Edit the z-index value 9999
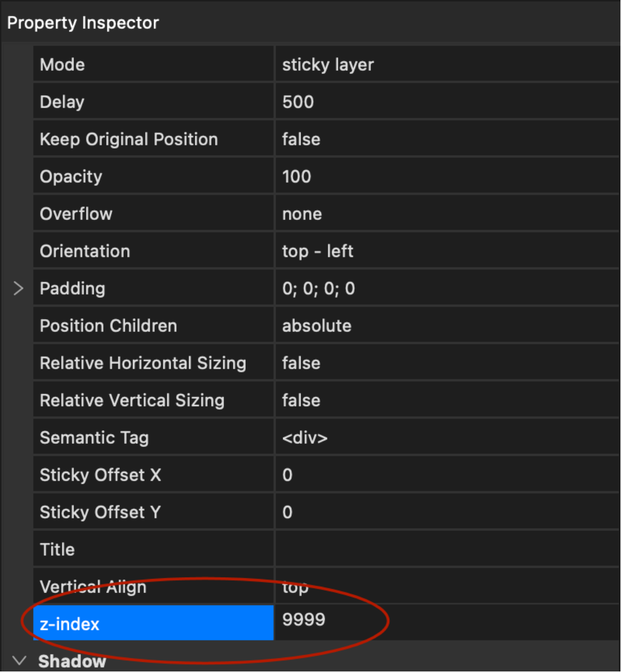Viewport: 621px width, 672px height. pyautogui.click(x=446, y=620)
